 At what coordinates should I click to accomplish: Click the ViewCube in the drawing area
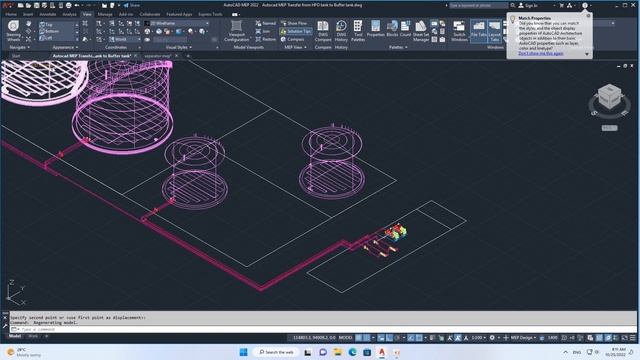tap(609, 97)
